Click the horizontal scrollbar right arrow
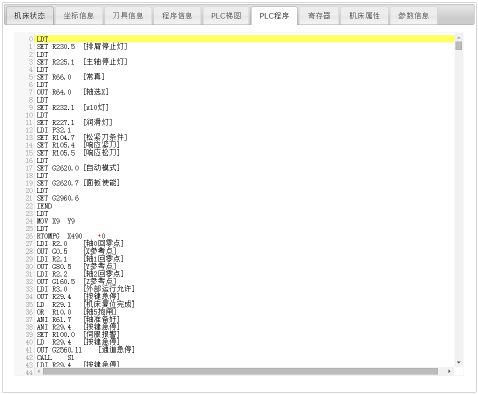This screenshot has width=478, height=394. [x=449, y=371]
